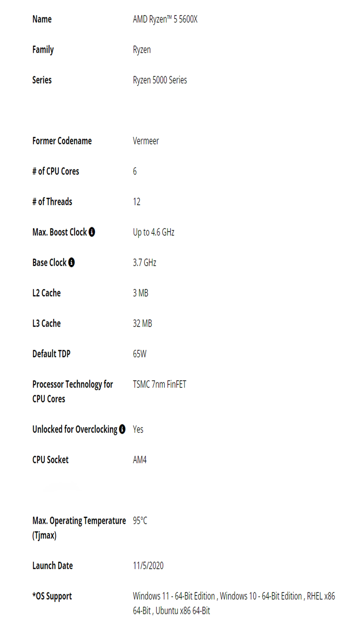Click the L3 Cache 32 MB value
Screen dimensions: 364x636
point(142,323)
